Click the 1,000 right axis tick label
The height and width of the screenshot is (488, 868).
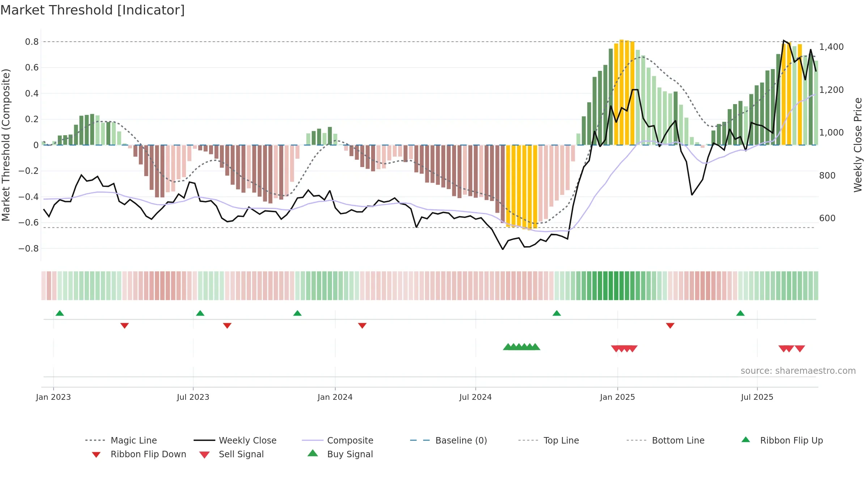point(831,133)
